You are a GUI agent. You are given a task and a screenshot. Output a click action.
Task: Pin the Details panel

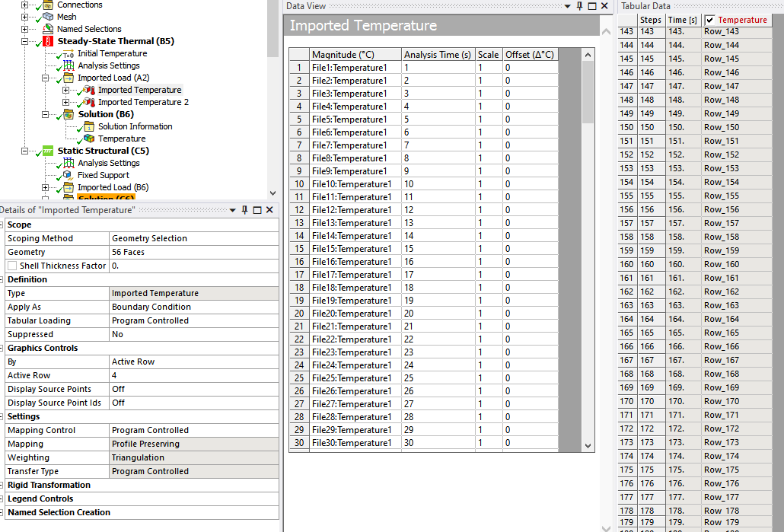[x=245, y=210]
